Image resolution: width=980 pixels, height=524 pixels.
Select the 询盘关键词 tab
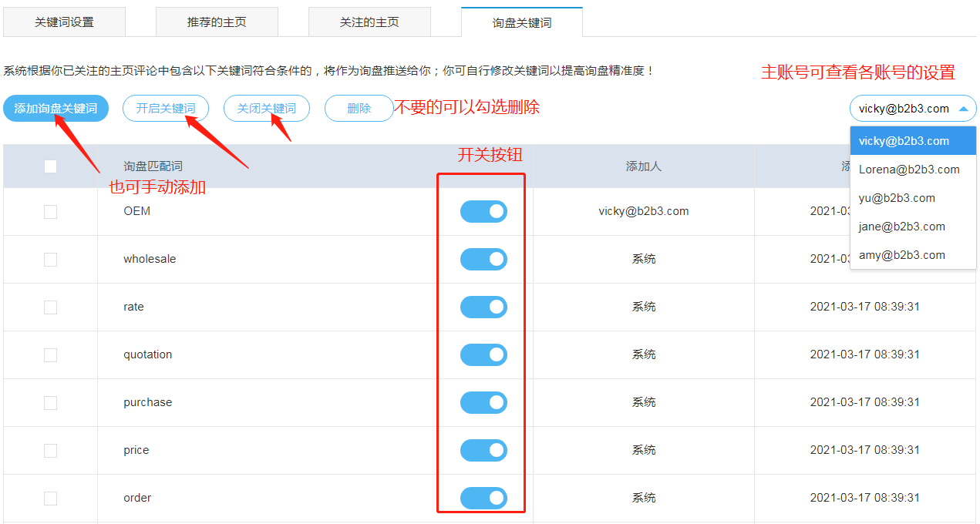tap(522, 22)
